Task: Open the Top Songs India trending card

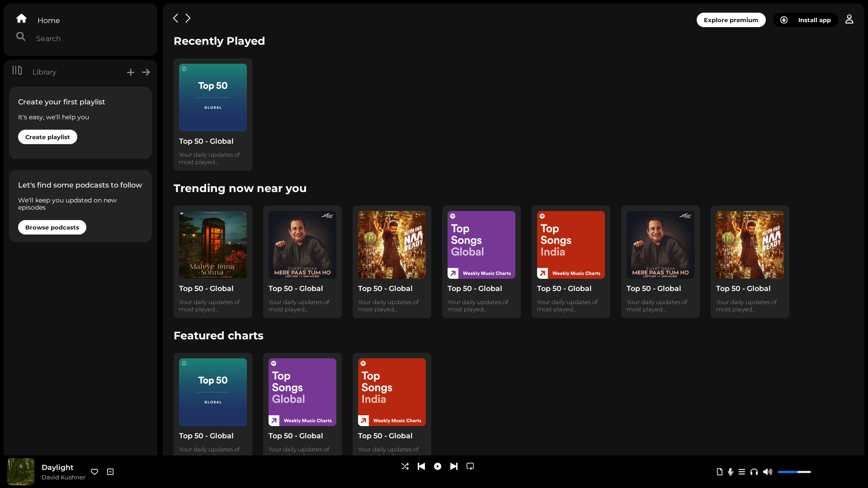Action: (571, 262)
